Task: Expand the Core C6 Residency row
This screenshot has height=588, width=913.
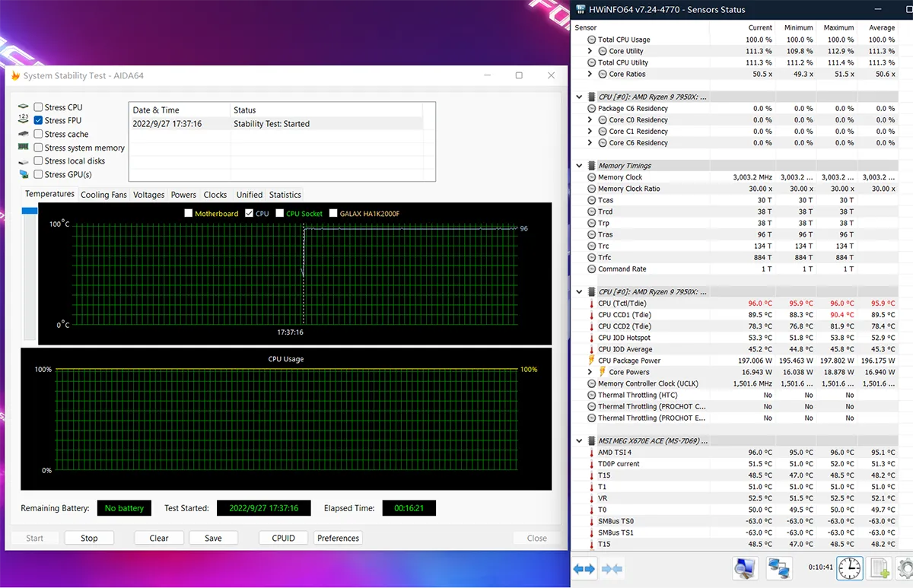Action: tap(591, 143)
